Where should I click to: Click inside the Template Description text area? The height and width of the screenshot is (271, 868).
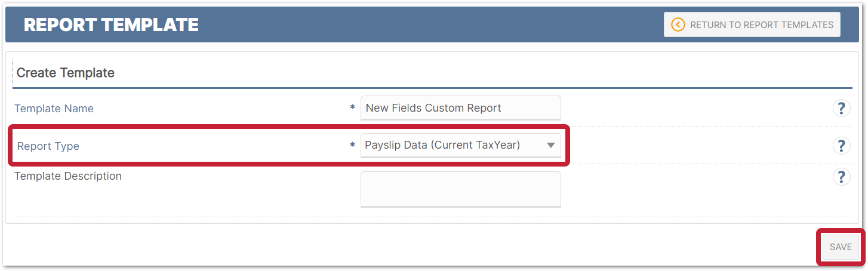click(x=461, y=189)
